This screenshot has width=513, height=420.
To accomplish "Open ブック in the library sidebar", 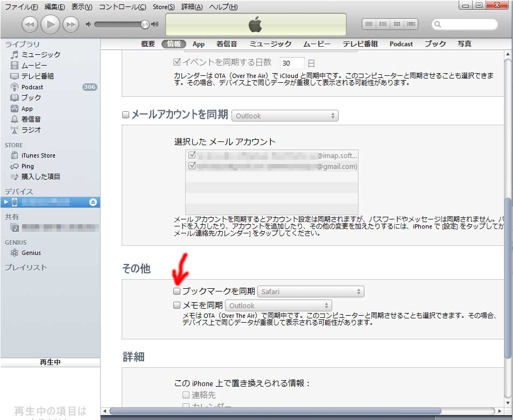I will pyautogui.click(x=31, y=97).
